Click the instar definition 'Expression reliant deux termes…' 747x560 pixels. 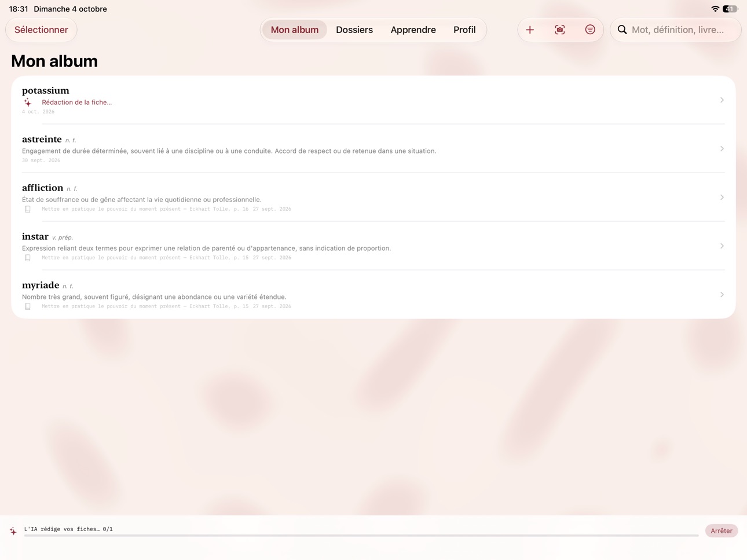(207, 248)
